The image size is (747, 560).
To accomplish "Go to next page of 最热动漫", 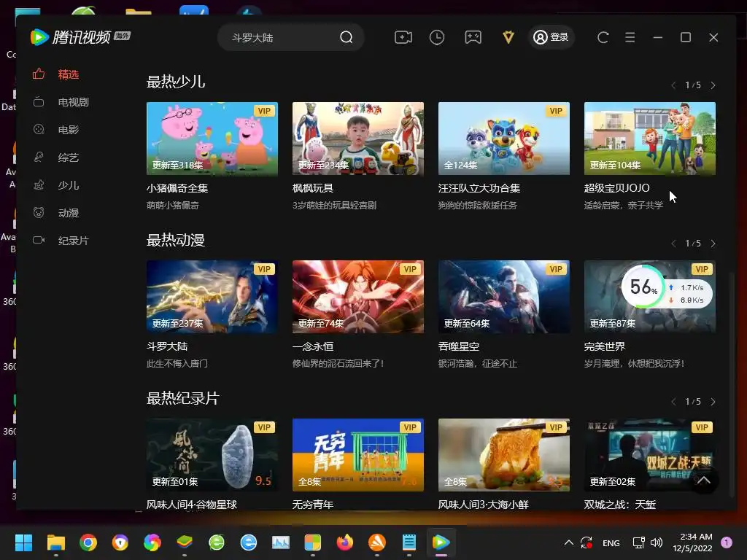I will [713, 244].
